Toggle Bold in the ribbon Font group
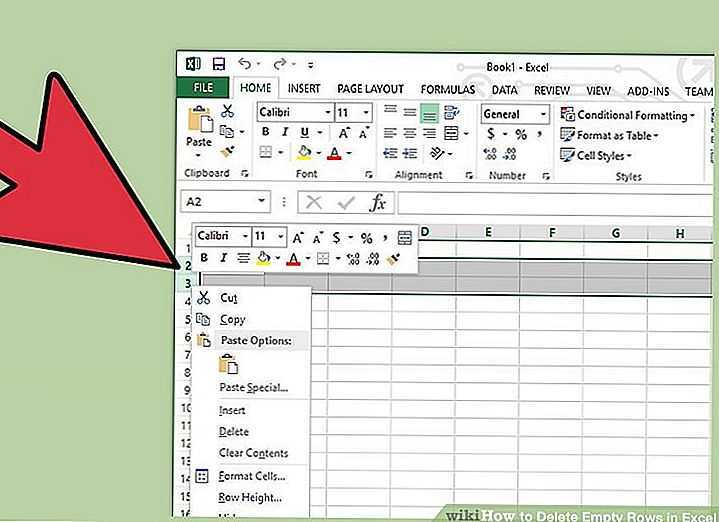Screen dimensions: 719x522 (x=265, y=132)
